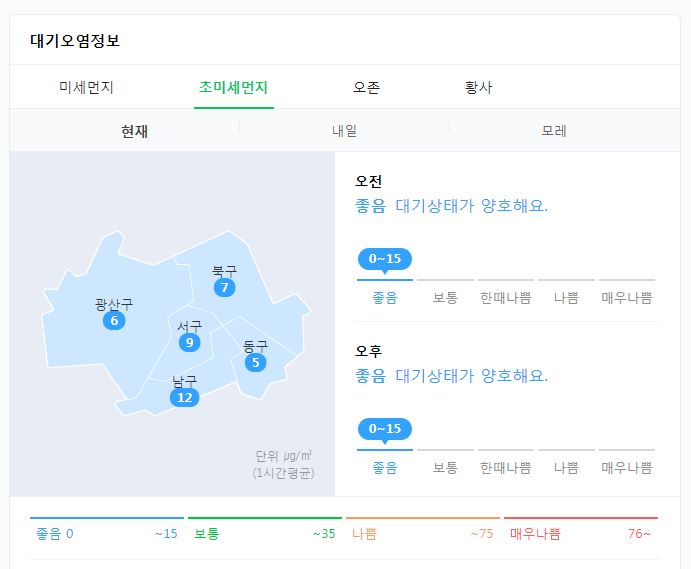691x569 pixels.
Task: Switch to 모레 forecast
Action: [554, 131]
